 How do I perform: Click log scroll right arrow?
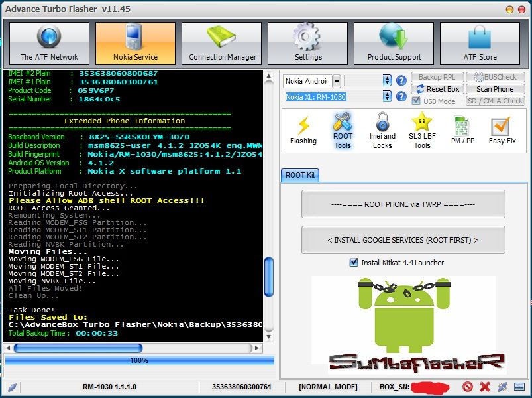coord(257,348)
